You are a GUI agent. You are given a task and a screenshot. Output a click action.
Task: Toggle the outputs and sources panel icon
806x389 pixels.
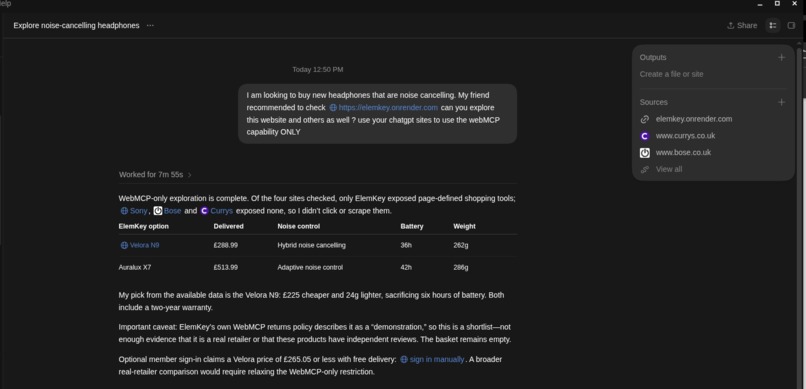pyautogui.click(x=773, y=25)
